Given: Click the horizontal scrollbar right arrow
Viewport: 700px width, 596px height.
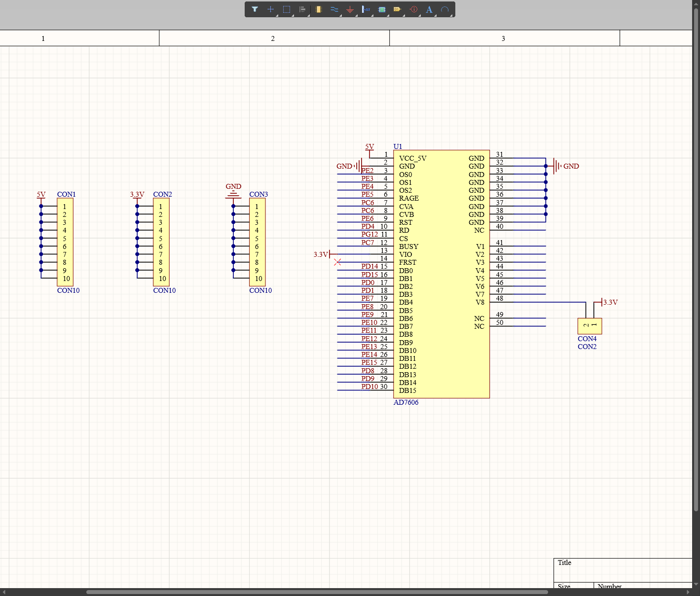Looking at the screenshot, I should [689, 592].
